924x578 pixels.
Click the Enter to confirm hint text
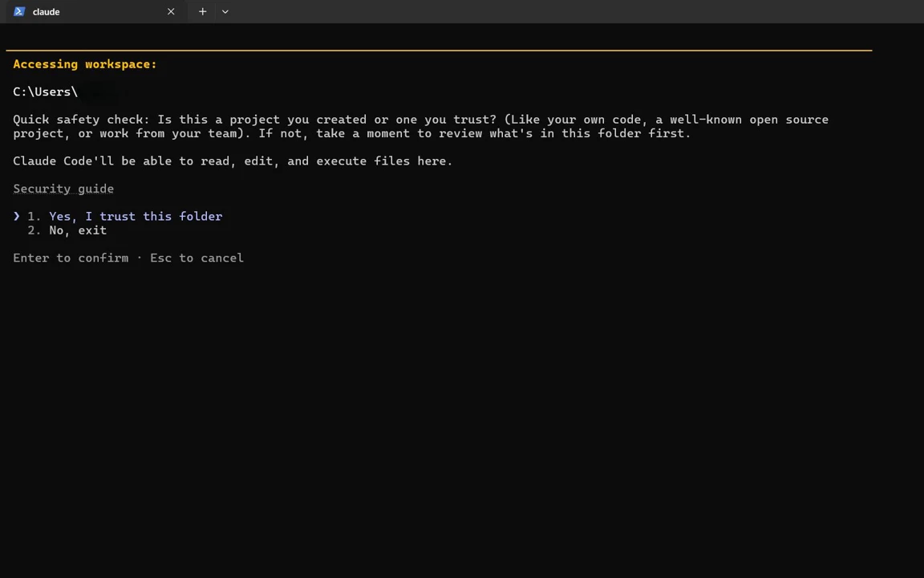click(x=71, y=258)
